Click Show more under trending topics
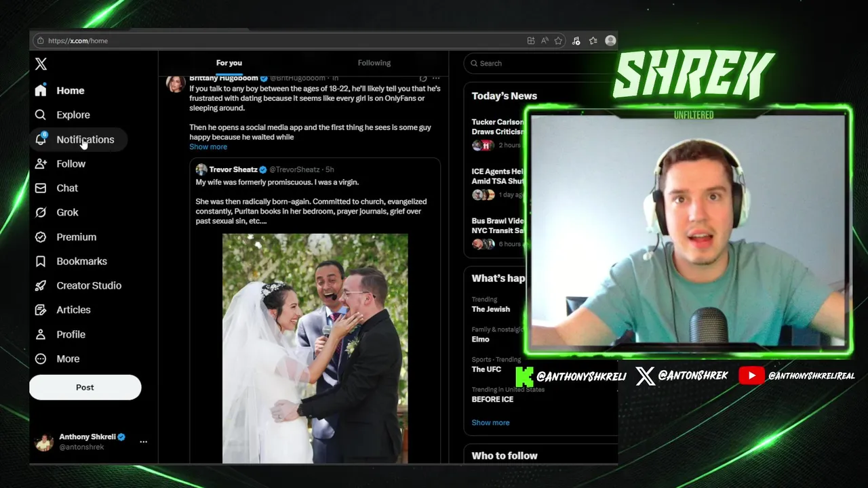The image size is (868, 488). (490, 422)
